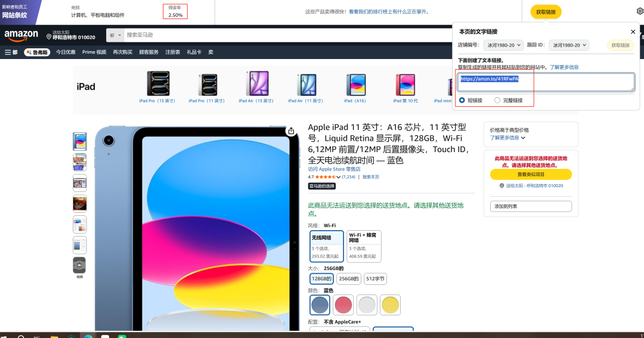The image size is (644, 338).
Task: Open the bestseller rankings link
Action: click(x=389, y=12)
